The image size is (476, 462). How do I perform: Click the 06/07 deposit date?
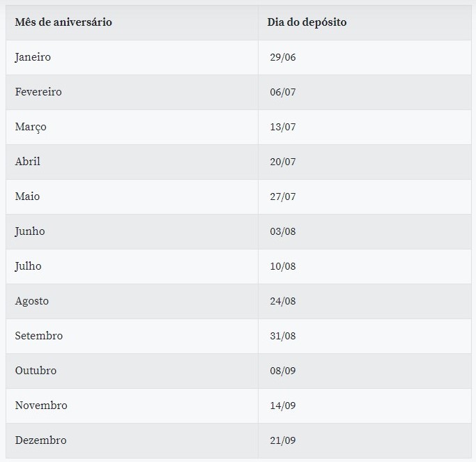(x=282, y=92)
